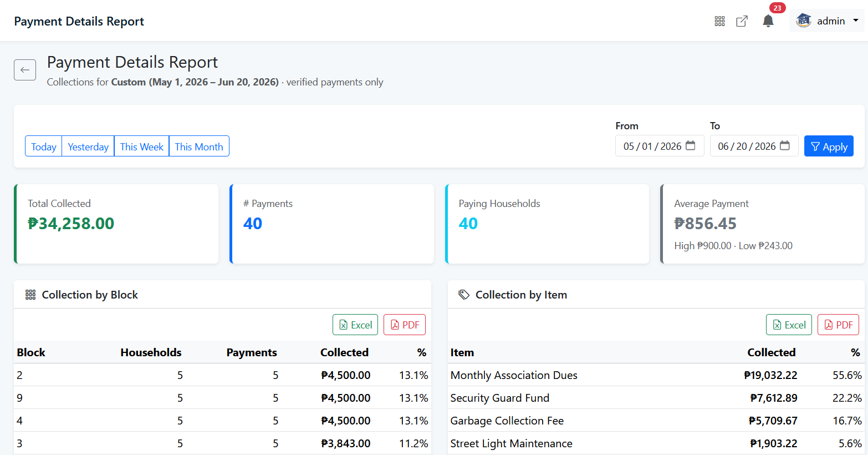
Task: Open the apps grid icon in header
Action: click(x=719, y=21)
